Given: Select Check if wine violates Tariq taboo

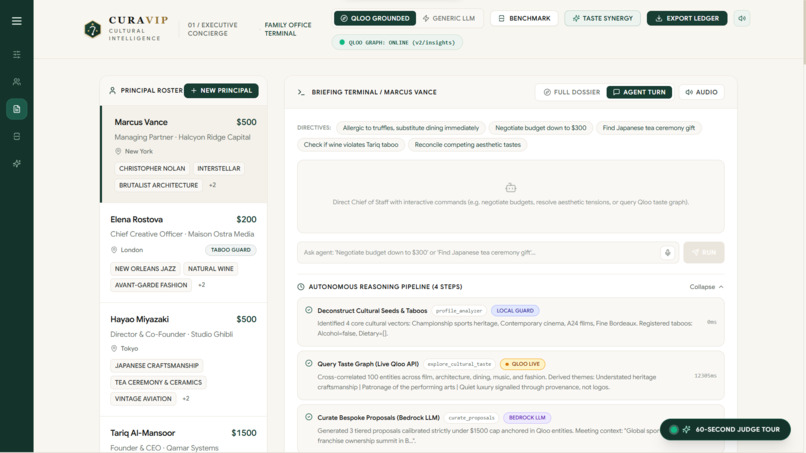Looking at the screenshot, I should (351, 145).
